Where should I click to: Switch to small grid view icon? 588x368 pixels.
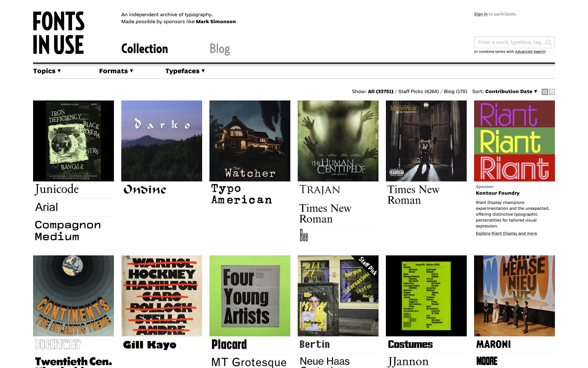pyautogui.click(x=545, y=92)
